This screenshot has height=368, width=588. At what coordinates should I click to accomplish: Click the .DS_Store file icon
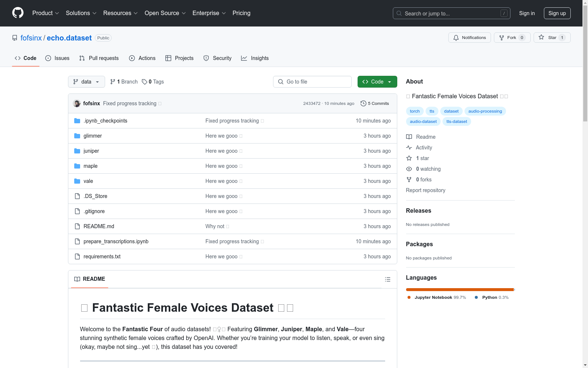click(x=77, y=196)
